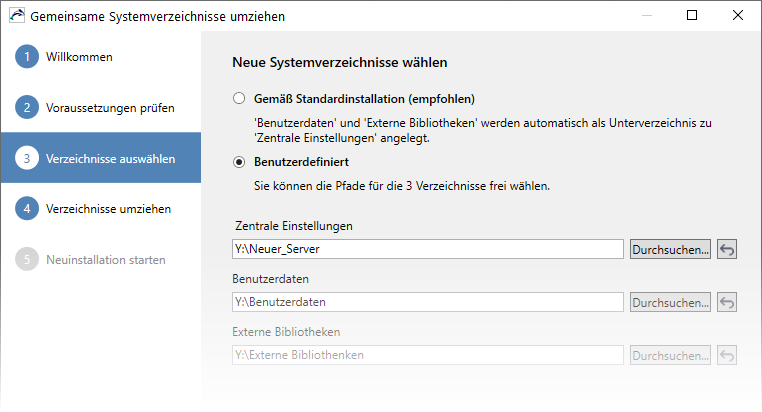This screenshot has width=762, height=412.
Task: Select the Benutzerdefiniert radio button
Action: click(x=239, y=162)
